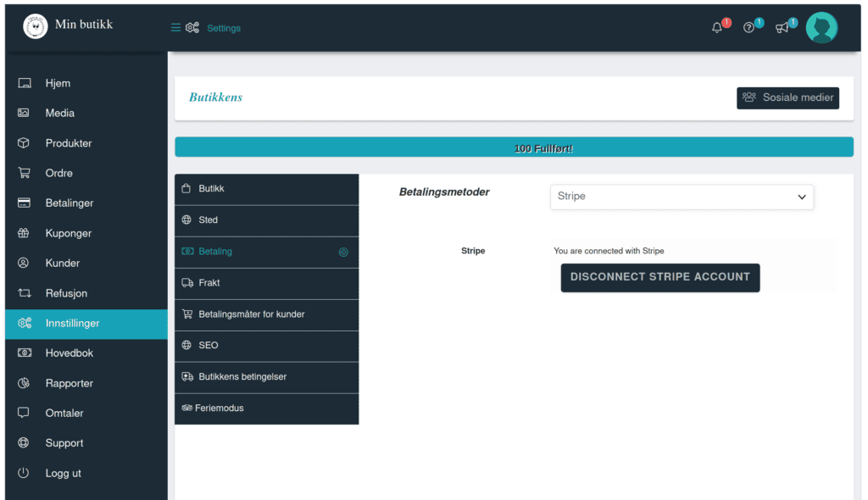Click the Rapporter pie chart icon

[24, 383]
